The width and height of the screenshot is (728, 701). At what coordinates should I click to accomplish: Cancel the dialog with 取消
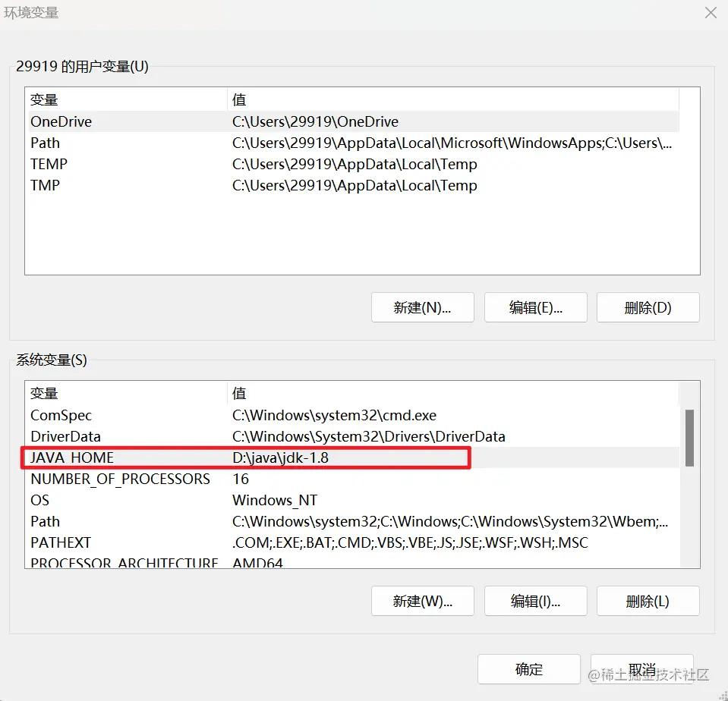pos(641,669)
